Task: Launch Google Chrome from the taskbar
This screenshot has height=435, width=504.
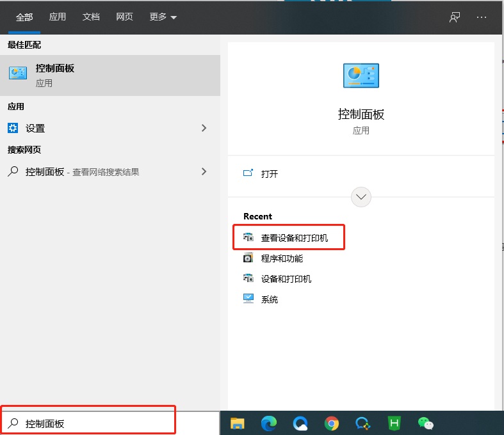Action: pyautogui.click(x=331, y=423)
